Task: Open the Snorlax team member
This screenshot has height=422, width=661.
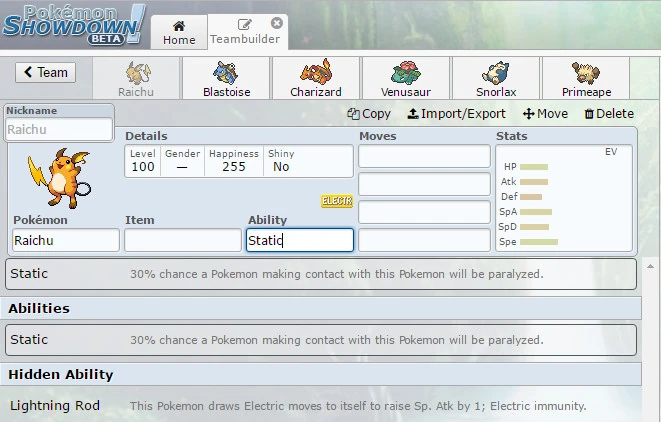Action: point(495,79)
